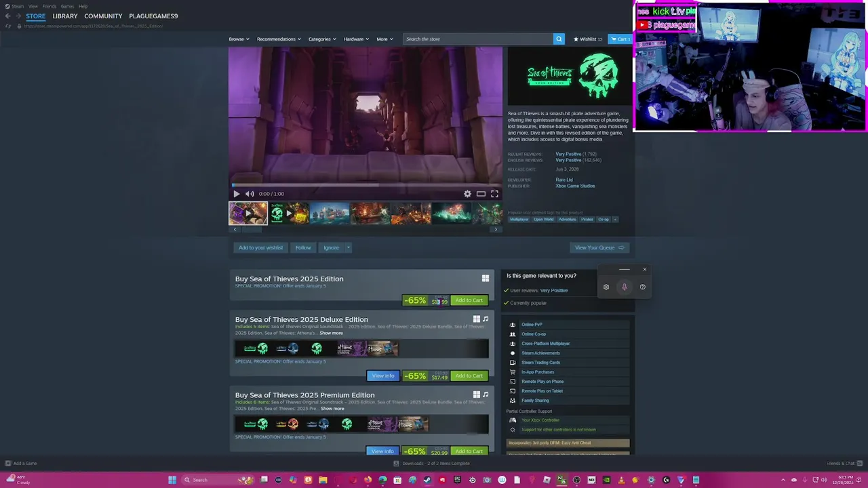Expand the Categories dropdown
868x488 pixels.
coord(322,39)
